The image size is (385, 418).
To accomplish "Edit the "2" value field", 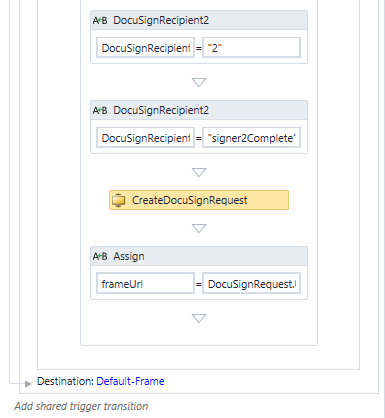I will (x=252, y=48).
